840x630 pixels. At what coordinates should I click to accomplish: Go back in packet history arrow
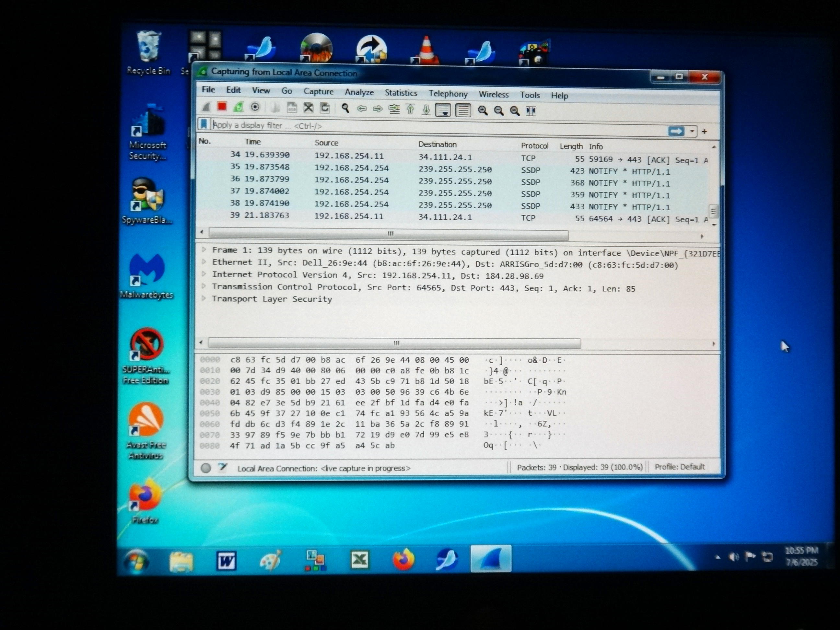tap(362, 109)
